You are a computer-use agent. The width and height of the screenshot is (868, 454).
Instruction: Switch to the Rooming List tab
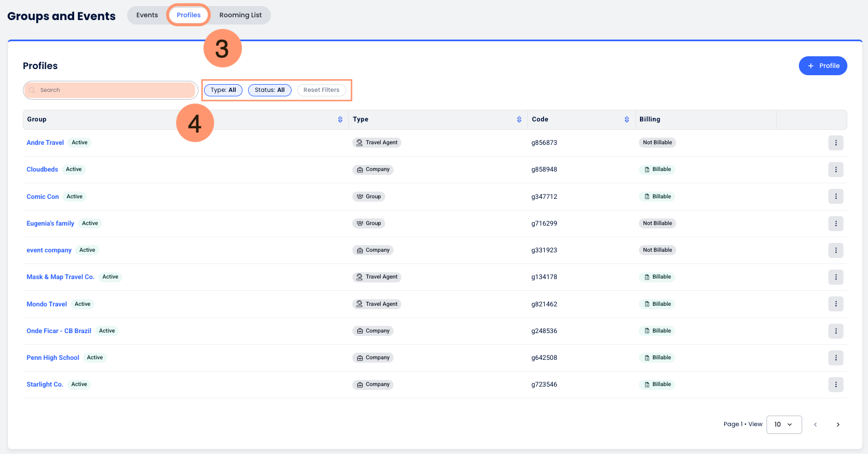(x=240, y=15)
